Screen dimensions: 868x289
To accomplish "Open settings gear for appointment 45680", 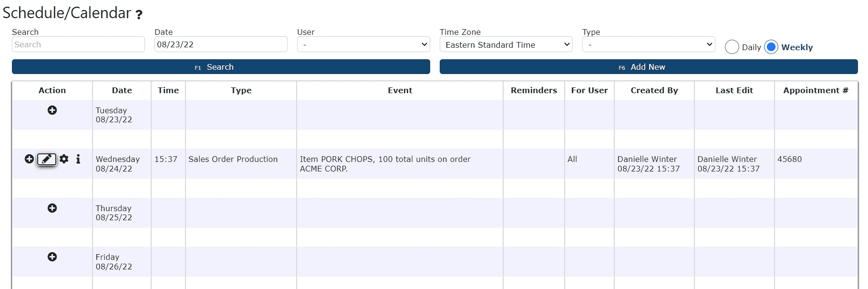I will pos(64,159).
